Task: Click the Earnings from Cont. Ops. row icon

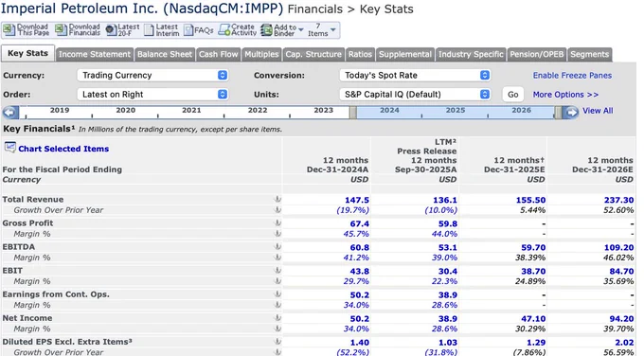Action: pyautogui.click(x=277, y=294)
